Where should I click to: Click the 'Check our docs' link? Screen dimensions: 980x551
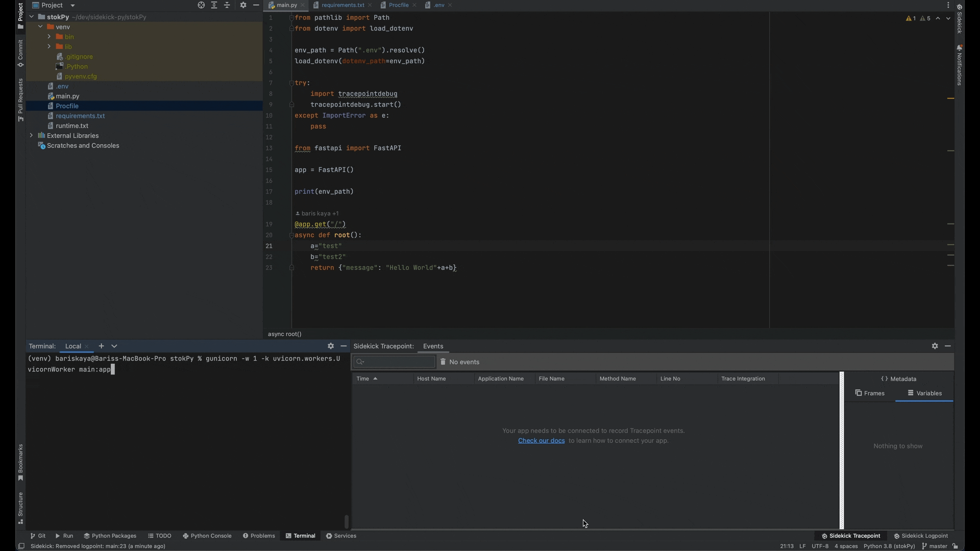click(541, 441)
